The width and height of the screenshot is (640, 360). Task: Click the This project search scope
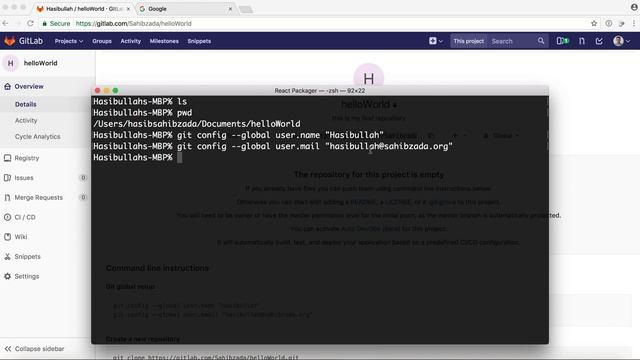pos(469,41)
